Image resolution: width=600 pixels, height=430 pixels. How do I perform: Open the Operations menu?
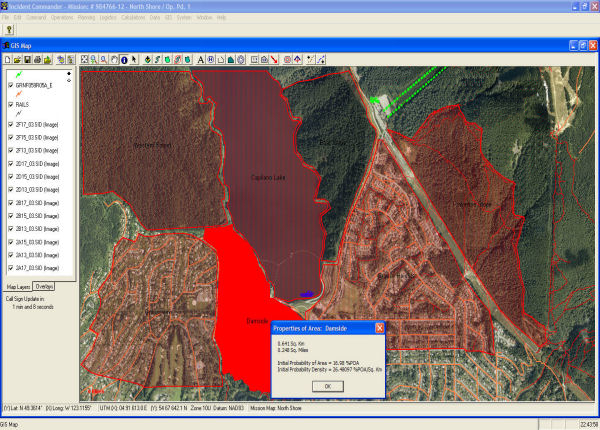tap(62, 18)
